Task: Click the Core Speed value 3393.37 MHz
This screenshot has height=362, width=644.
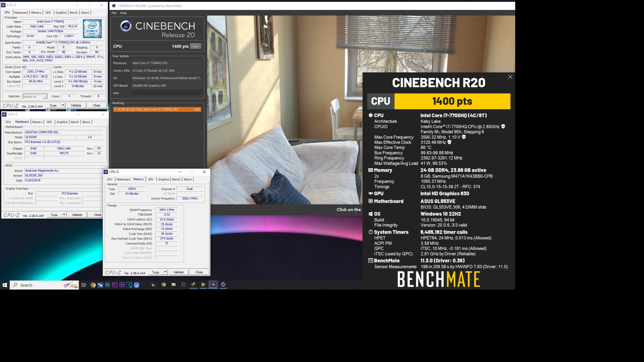Action: click(36, 72)
